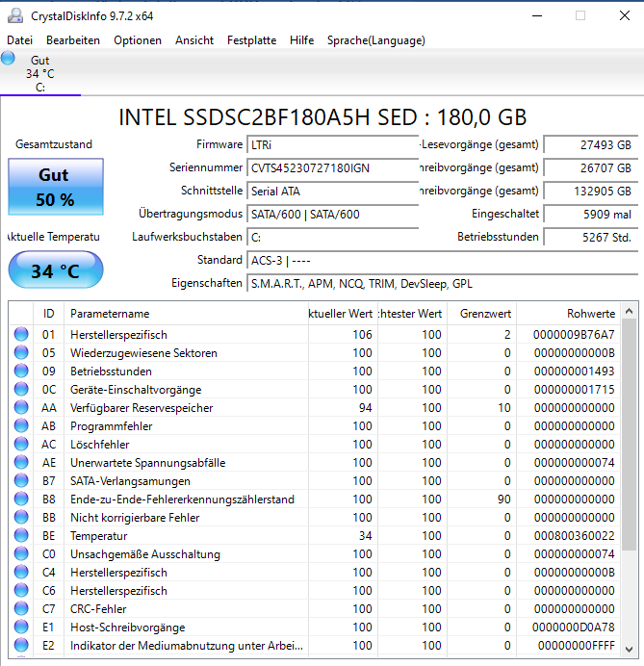This screenshot has height=666, width=644.
Task: Click the 27493 GB total reads value
Action: point(591,144)
